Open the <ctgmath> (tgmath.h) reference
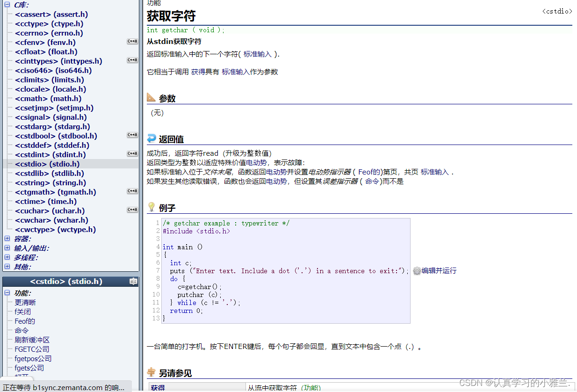Image resolution: width=577 pixels, height=392 pixels. (x=55, y=192)
